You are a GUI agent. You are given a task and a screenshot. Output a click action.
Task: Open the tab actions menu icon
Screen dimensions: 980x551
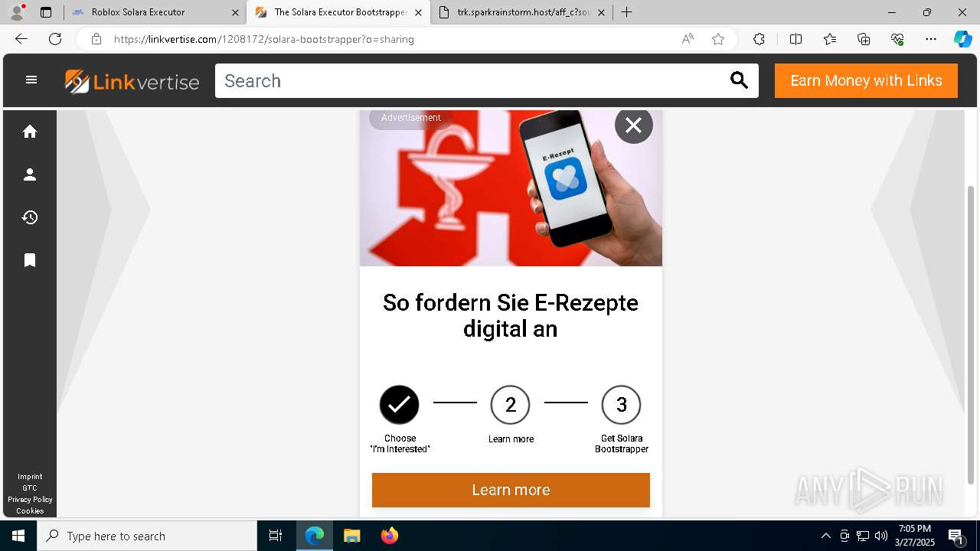[x=46, y=12]
